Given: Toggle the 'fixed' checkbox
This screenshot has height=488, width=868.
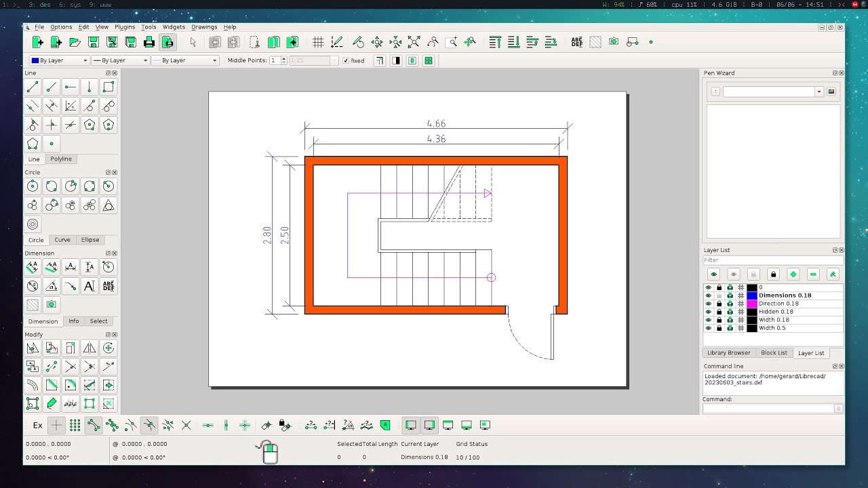Looking at the screenshot, I should pyautogui.click(x=346, y=61).
